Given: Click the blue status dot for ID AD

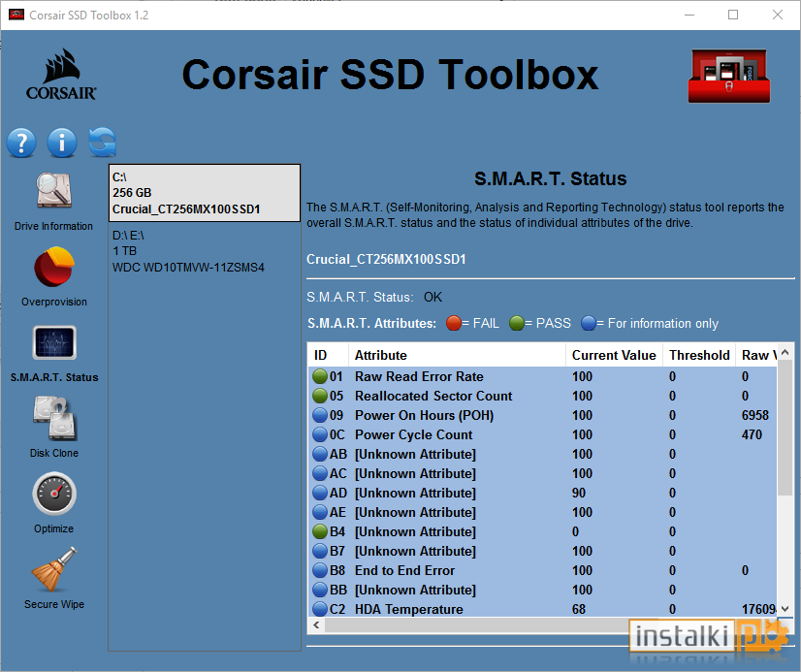Looking at the screenshot, I should click(320, 493).
